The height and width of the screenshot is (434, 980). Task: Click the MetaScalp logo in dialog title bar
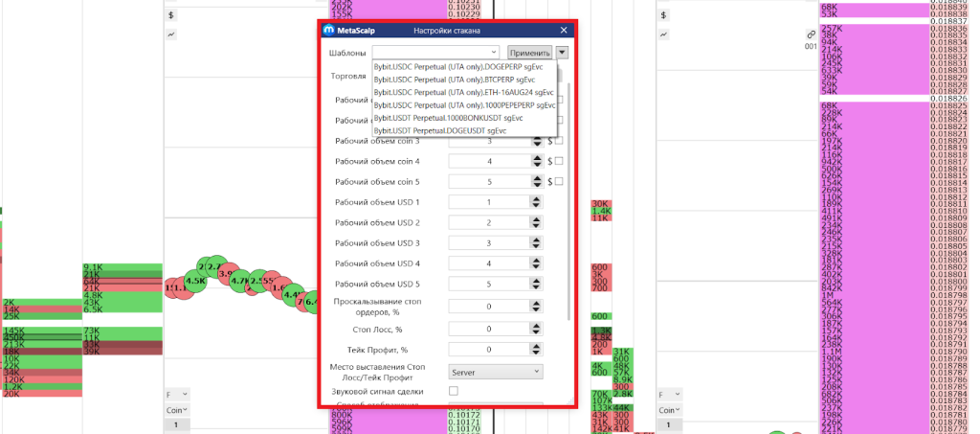point(329,30)
